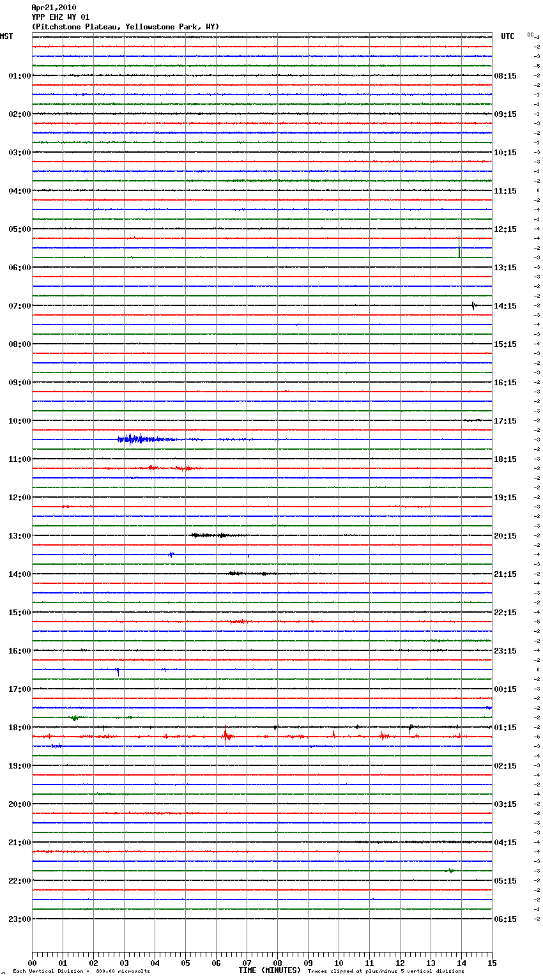Click the tall green spike near 05:45
Image resolution: width=543 pixels, height=980 pixels.
tap(459, 247)
